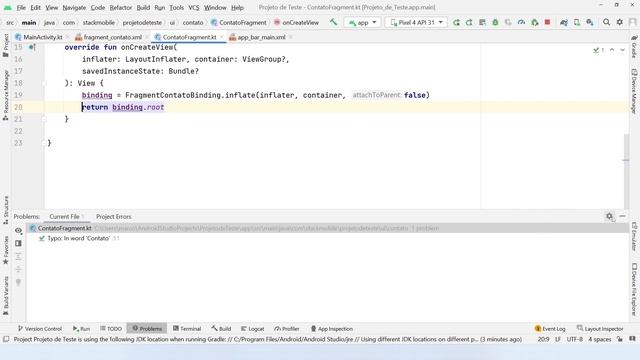The image size is (640, 360).
Task: Click the red Stop button
Action: 547,22
